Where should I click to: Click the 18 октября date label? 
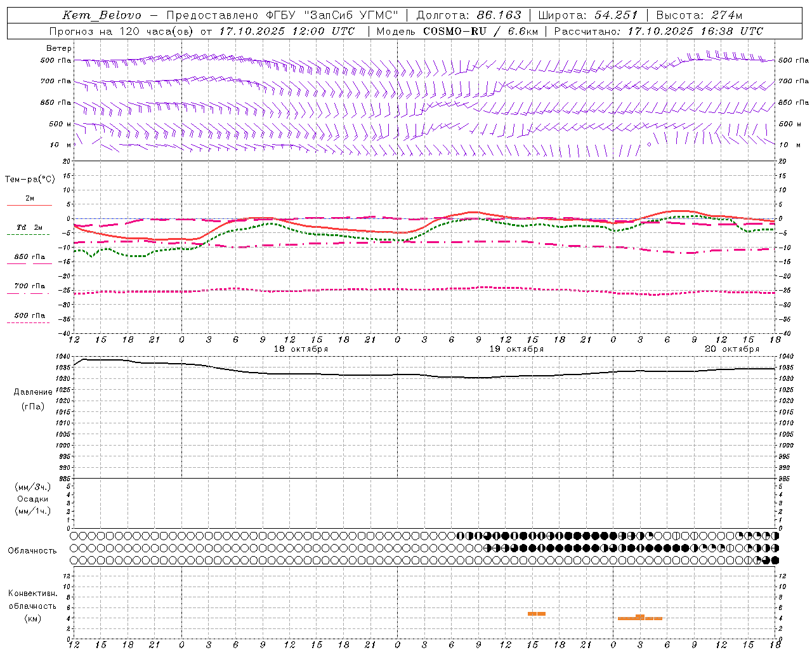pyautogui.click(x=301, y=349)
